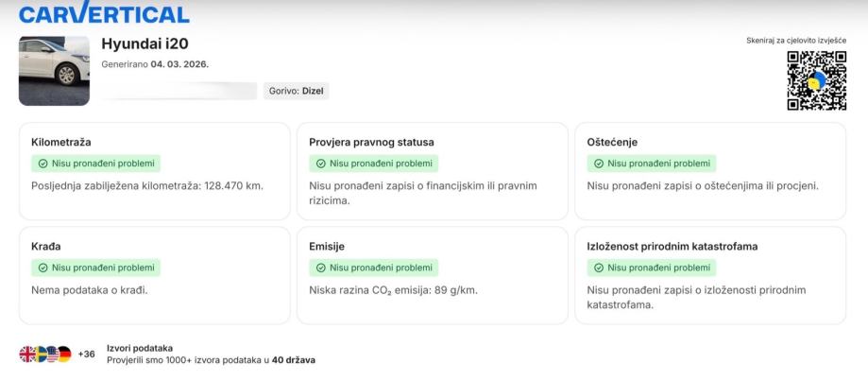Open the Hyundai i20 car thumbnail
Viewport: 868px width, 381px height.
(54, 71)
